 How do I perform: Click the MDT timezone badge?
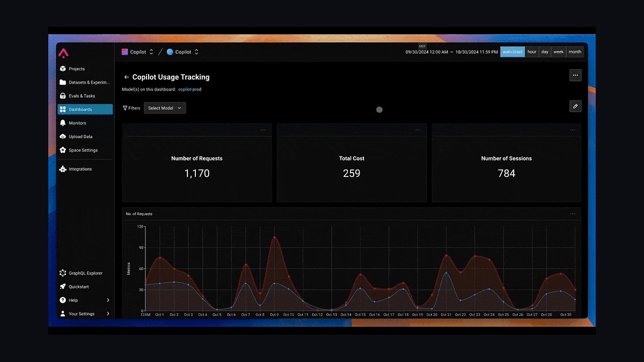tap(422, 47)
